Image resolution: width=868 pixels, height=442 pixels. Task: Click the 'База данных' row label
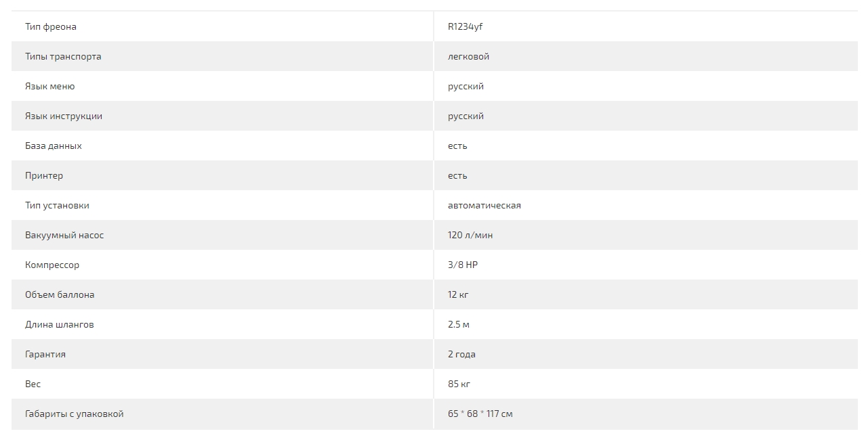pos(54,146)
